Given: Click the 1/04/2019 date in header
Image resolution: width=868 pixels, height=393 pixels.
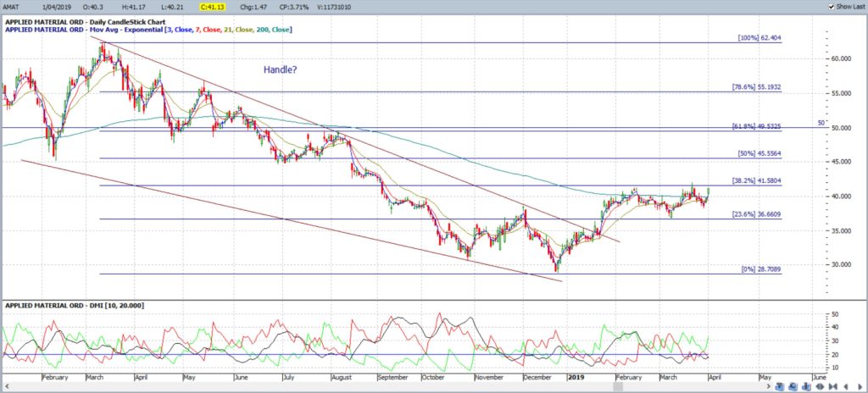Looking at the screenshot, I should coord(57,7).
